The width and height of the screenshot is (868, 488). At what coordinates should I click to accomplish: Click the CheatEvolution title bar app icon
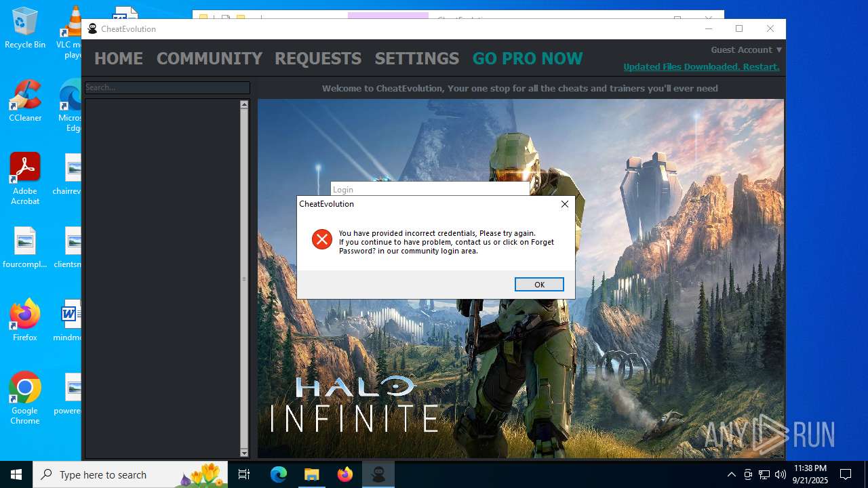[93, 28]
